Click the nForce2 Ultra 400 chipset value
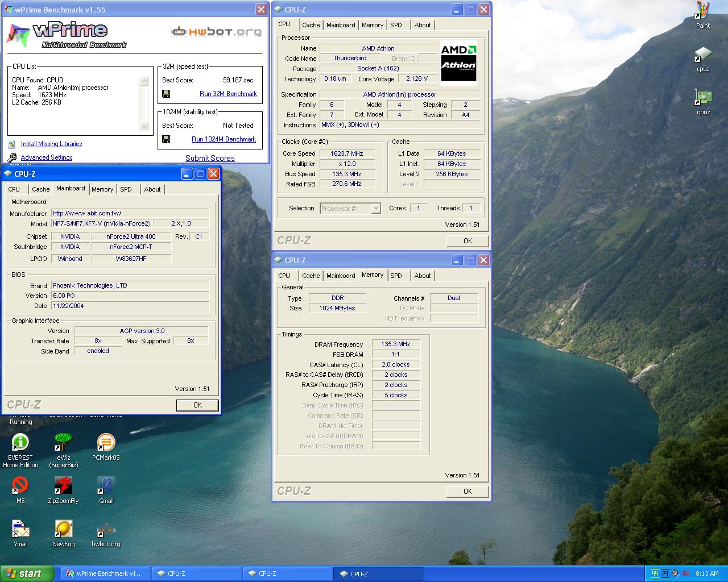Screen dimensions: 728x582 (x=131, y=236)
